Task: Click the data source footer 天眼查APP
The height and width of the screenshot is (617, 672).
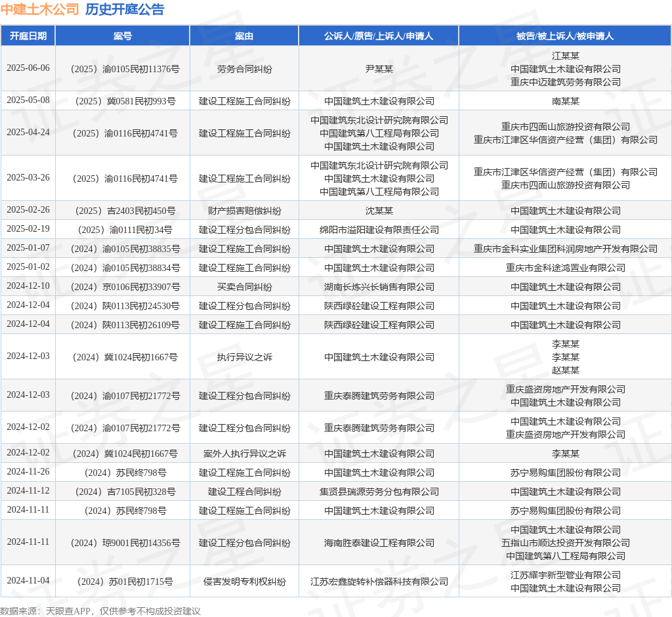Action: coord(68,611)
